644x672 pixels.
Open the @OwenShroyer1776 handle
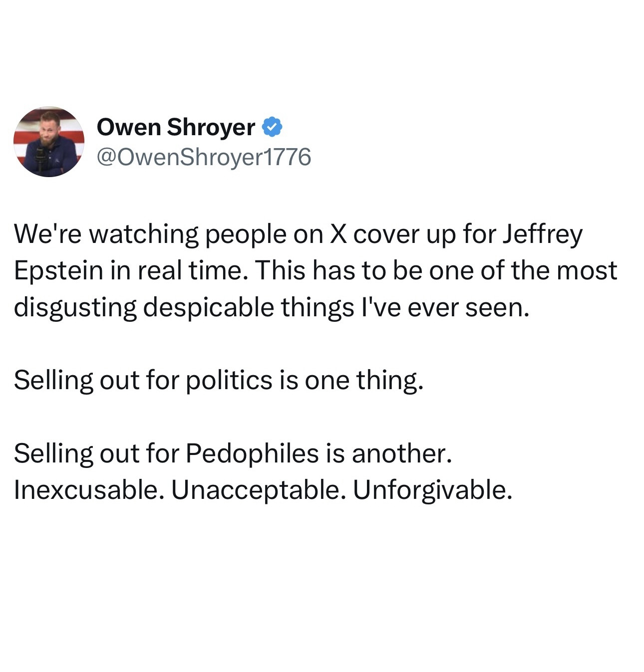(203, 157)
